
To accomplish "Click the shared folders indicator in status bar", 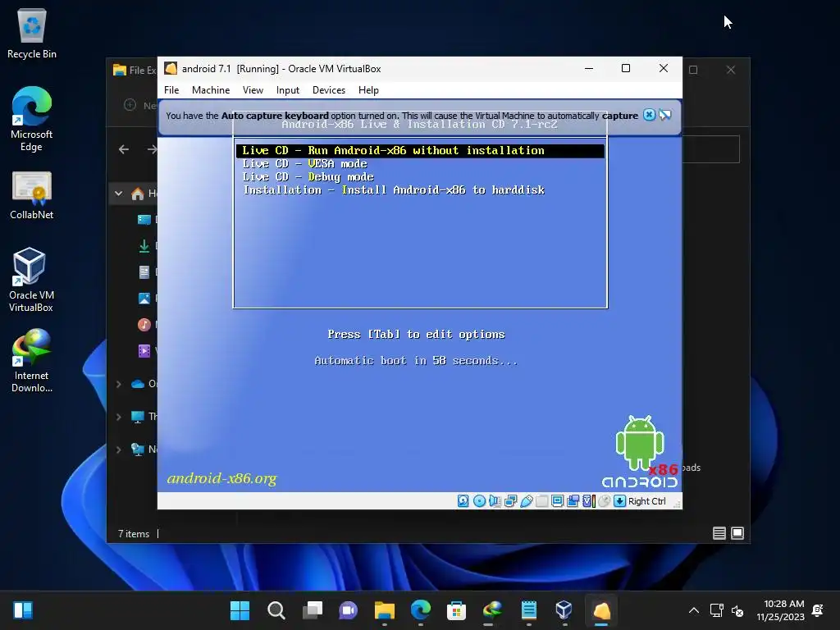I will tap(541, 501).
